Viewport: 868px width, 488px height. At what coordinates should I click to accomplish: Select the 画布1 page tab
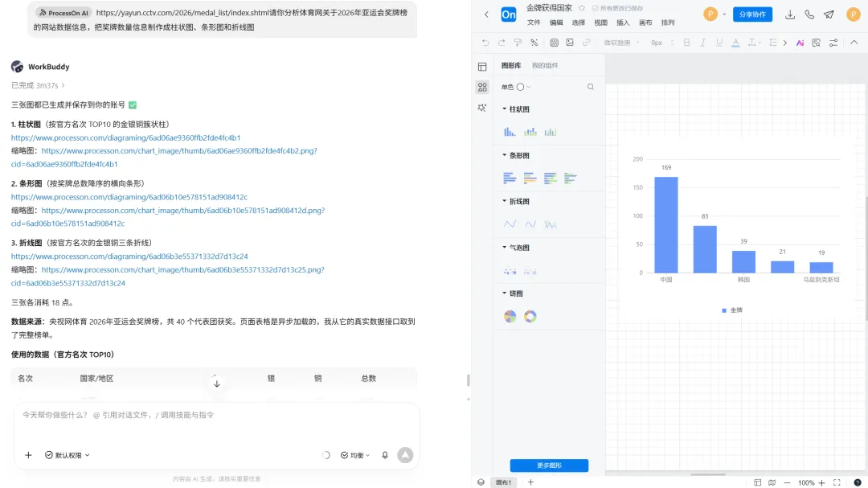(x=504, y=482)
